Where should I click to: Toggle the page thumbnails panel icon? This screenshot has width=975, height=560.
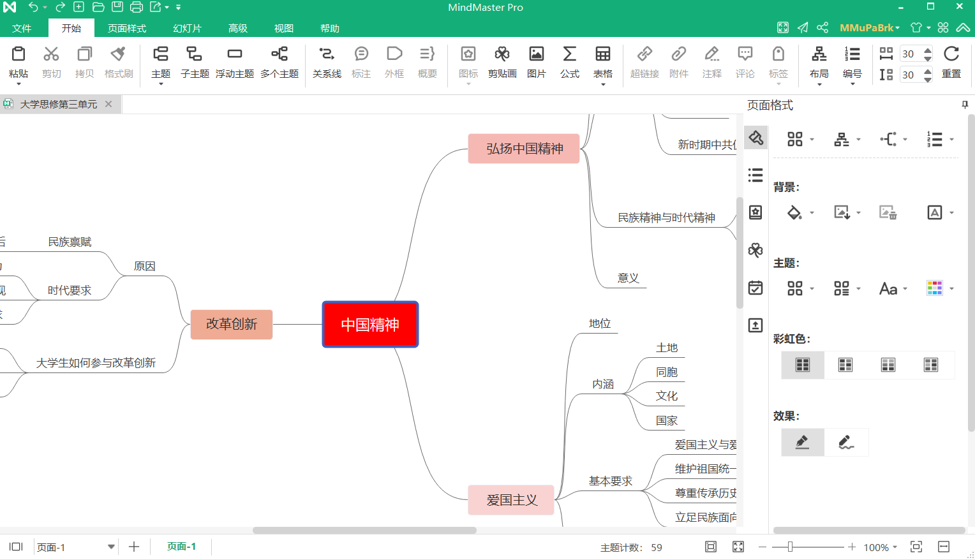pyautogui.click(x=16, y=547)
